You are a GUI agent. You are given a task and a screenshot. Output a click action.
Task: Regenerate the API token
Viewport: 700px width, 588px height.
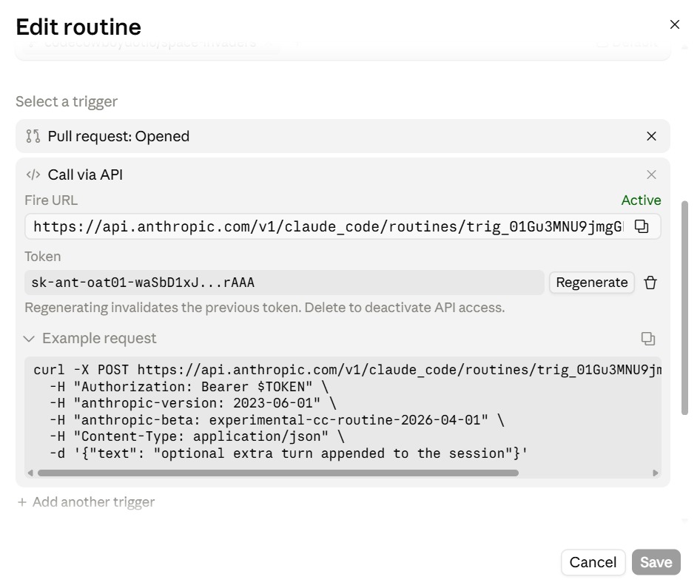pyautogui.click(x=591, y=283)
